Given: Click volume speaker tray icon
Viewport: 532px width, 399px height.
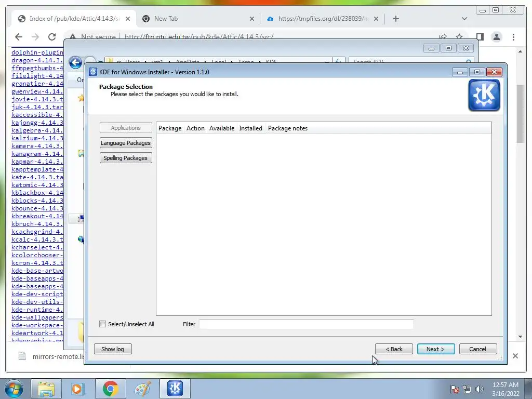Looking at the screenshot, I should click(479, 390).
